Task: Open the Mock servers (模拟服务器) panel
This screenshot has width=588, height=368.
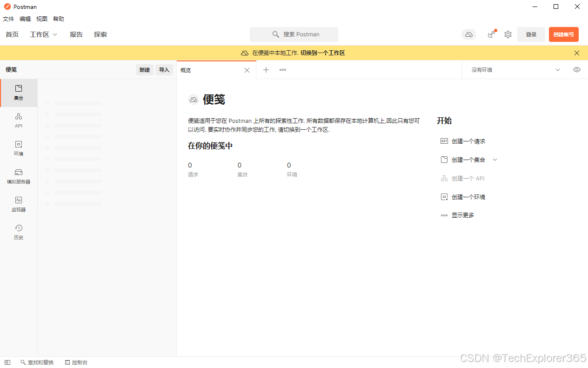Action: 19,176
